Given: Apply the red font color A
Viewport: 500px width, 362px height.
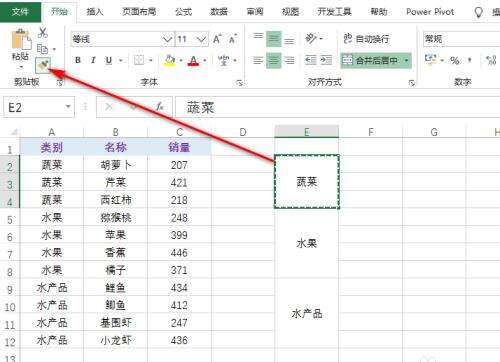Looking at the screenshot, I should click(x=193, y=60).
